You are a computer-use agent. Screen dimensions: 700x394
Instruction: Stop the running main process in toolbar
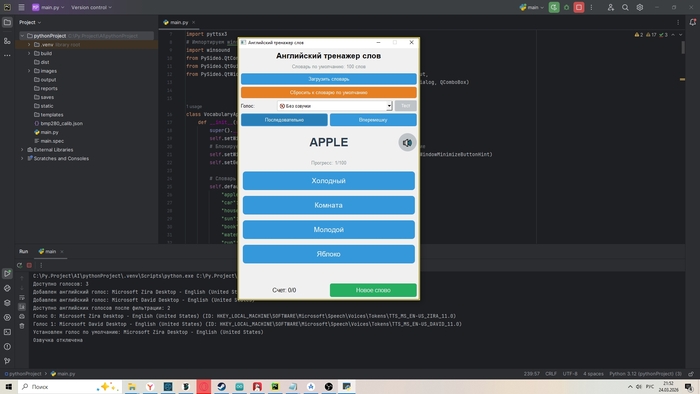[579, 8]
